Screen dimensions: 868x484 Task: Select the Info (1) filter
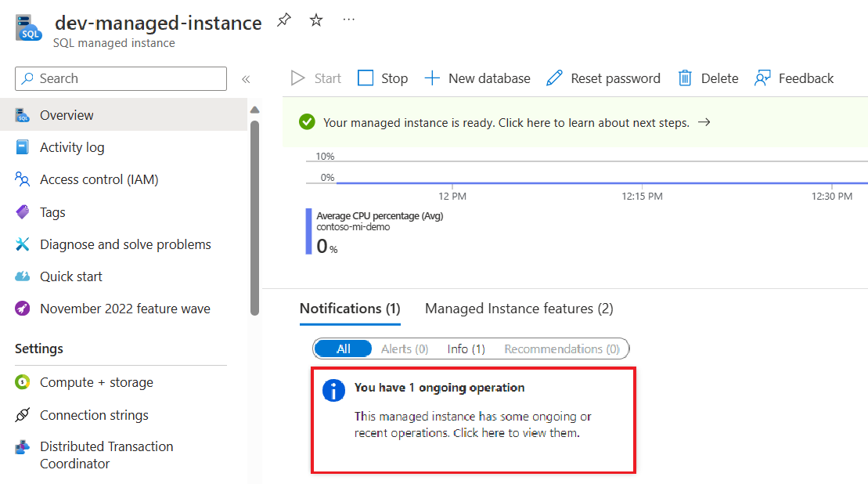466,349
